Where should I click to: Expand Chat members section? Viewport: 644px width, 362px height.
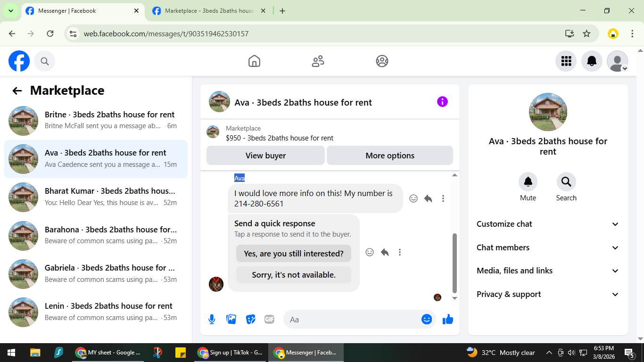(548, 247)
